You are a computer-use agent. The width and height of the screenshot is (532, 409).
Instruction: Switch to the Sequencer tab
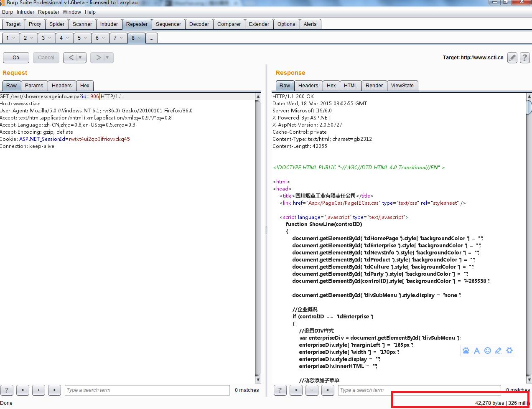[168, 24]
